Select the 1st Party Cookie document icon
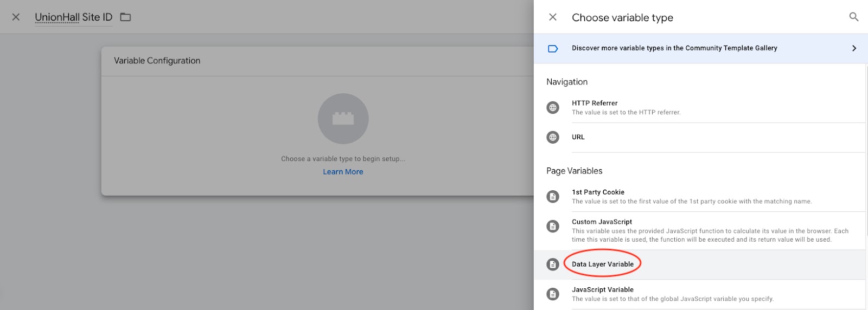The width and height of the screenshot is (868, 310). coord(553,197)
